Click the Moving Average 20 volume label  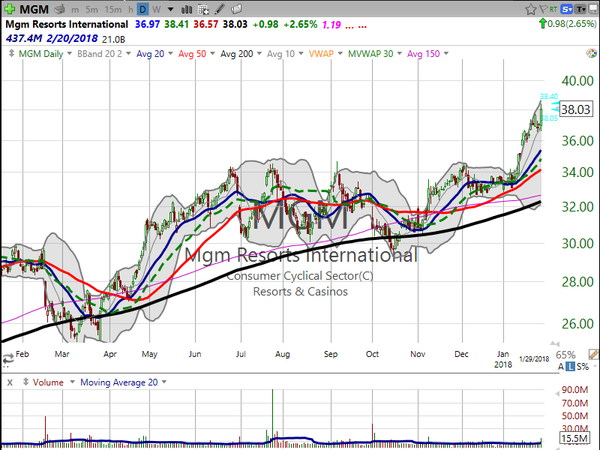[119, 382]
